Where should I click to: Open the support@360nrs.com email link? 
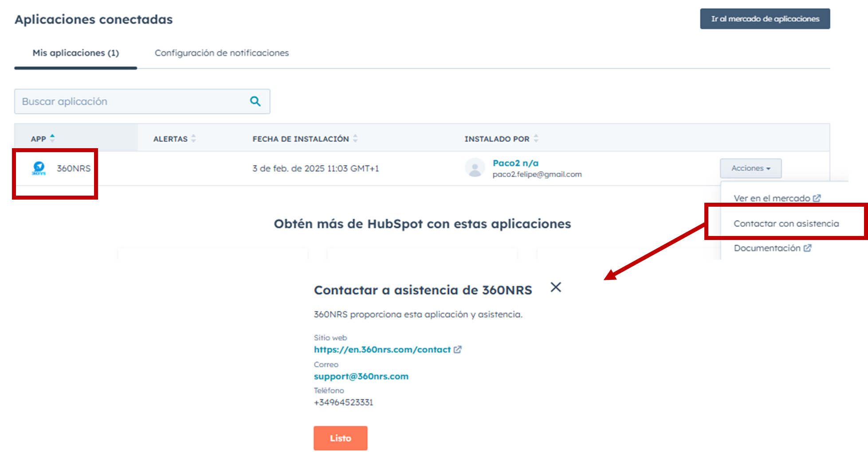361,377
